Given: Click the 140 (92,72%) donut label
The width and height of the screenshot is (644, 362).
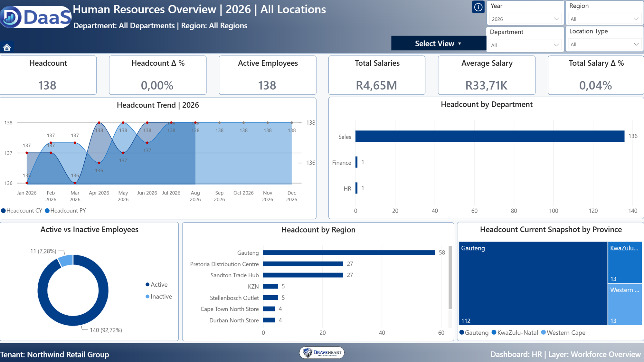Looking at the screenshot, I should point(106,330).
